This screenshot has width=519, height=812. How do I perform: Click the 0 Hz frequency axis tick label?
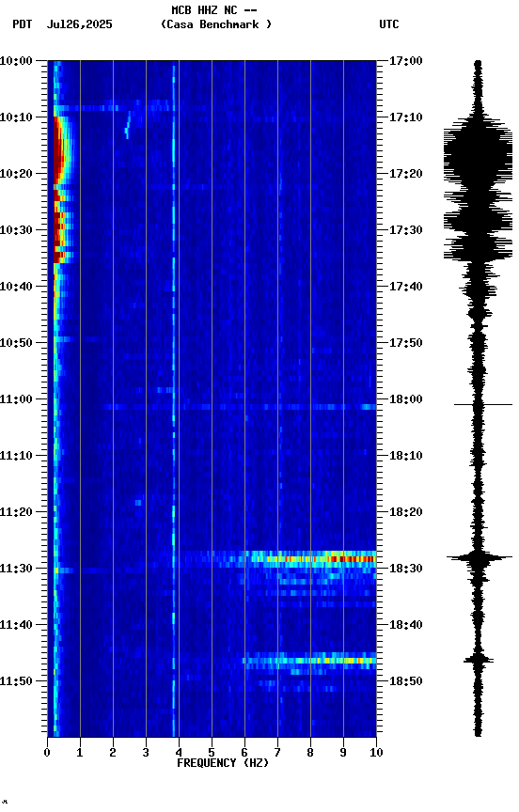[47, 753]
